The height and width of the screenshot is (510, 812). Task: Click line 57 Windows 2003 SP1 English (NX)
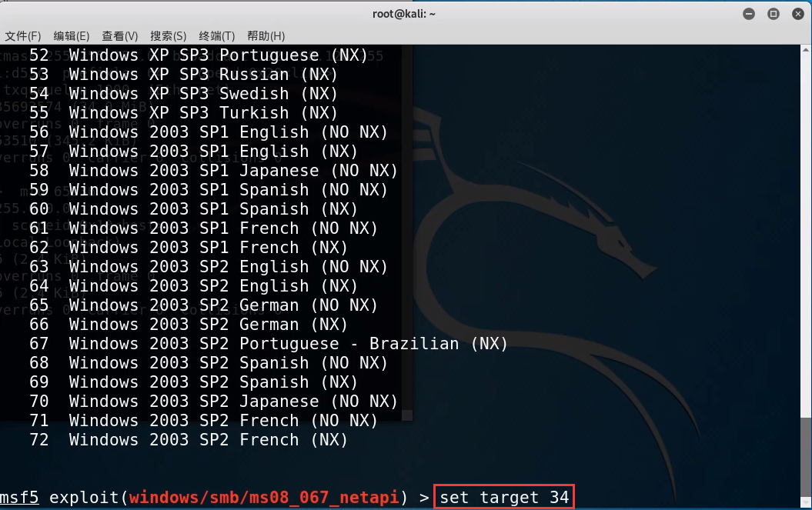[x=193, y=152]
